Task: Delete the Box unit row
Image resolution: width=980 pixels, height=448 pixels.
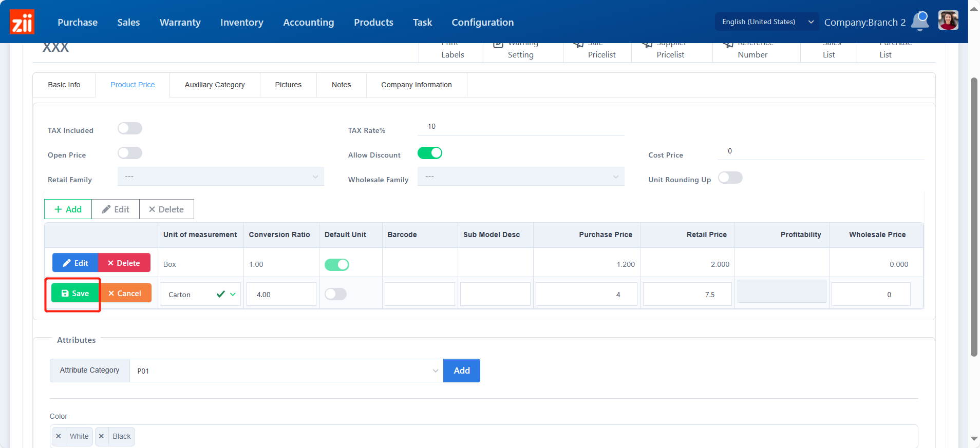Action: 124,263
